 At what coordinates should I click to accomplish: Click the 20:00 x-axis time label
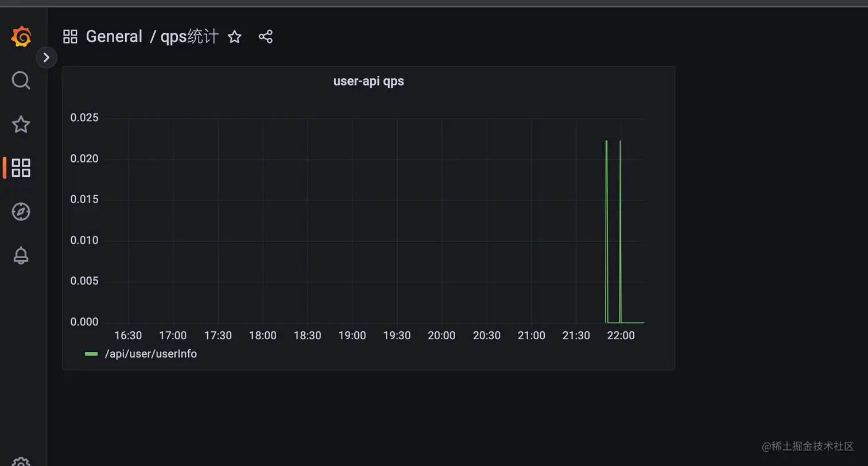point(441,336)
